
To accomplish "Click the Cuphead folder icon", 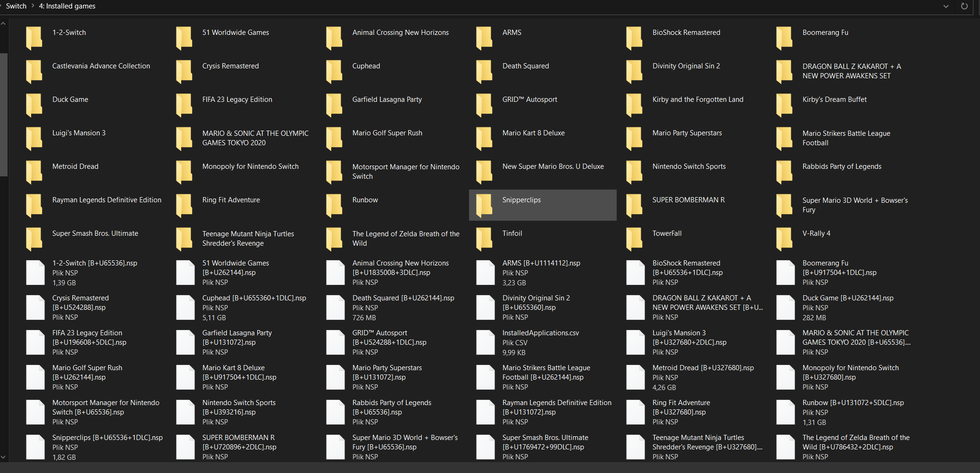I will pyautogui.click(x=335, y=72).
